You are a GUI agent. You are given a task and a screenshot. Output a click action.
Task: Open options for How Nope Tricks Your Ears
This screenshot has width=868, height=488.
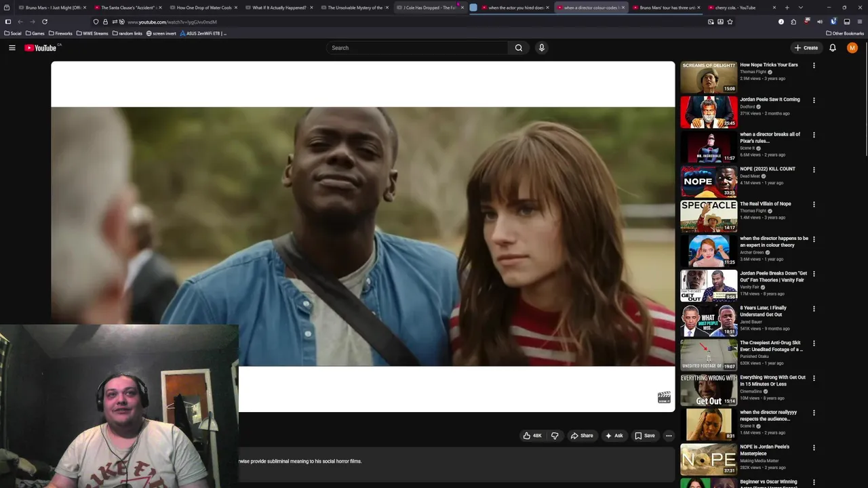pyautogui.click(x=814, y=66)
